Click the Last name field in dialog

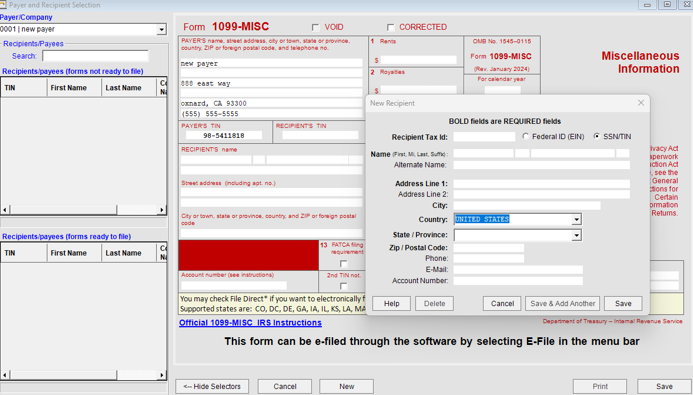coord(573,153)
